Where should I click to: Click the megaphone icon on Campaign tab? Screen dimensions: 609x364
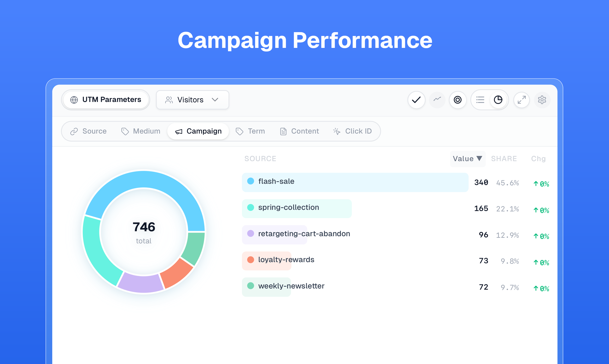179,132
